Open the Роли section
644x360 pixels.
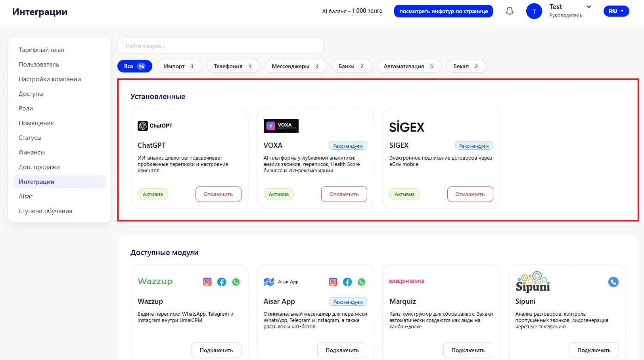coord(59,109)
